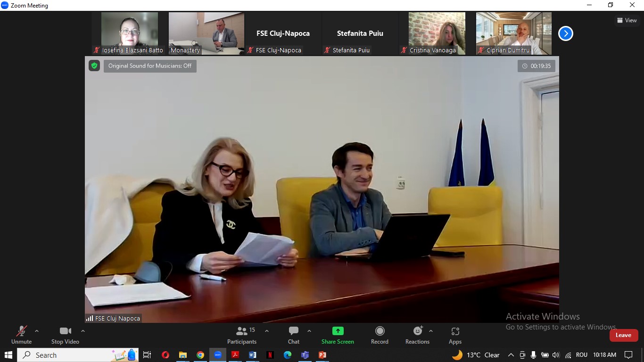Open PowerPoint from the taskbar
This screenshot has height=362, width=644.
[322, 355]
